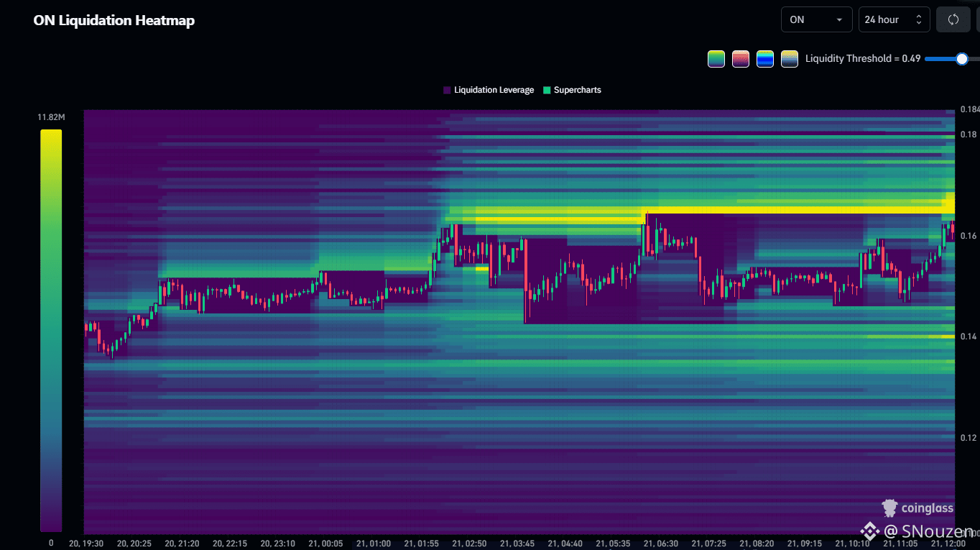Click the 0.16 price axis label
Screen dimensions: 980x550
pyautogui.click(x=969, y=236)
